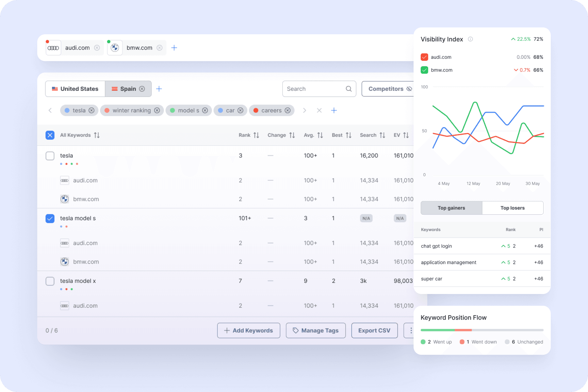Click the N/A search badge for tesla model s
Viewport: 588px width, 392px height.
(x=366, y=219)
